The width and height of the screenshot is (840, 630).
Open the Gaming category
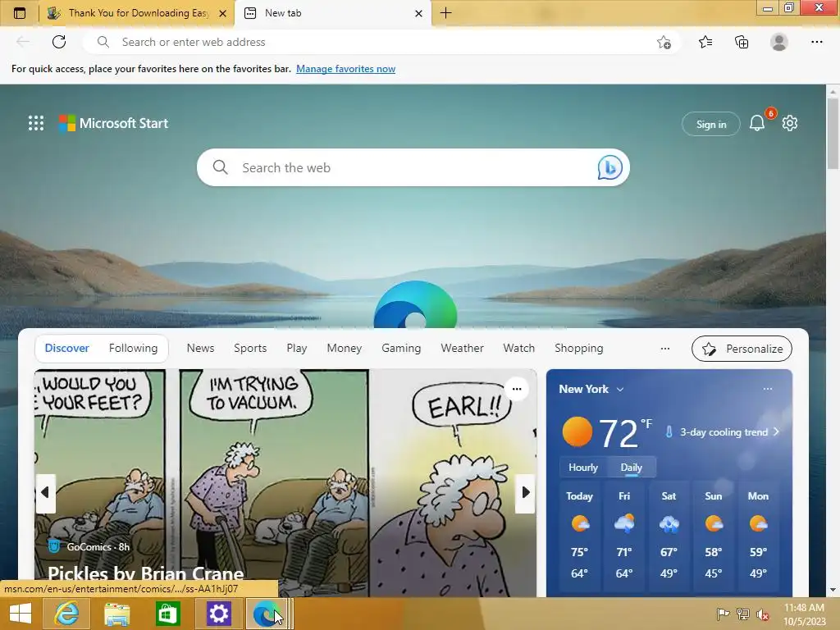click(401, 348)
